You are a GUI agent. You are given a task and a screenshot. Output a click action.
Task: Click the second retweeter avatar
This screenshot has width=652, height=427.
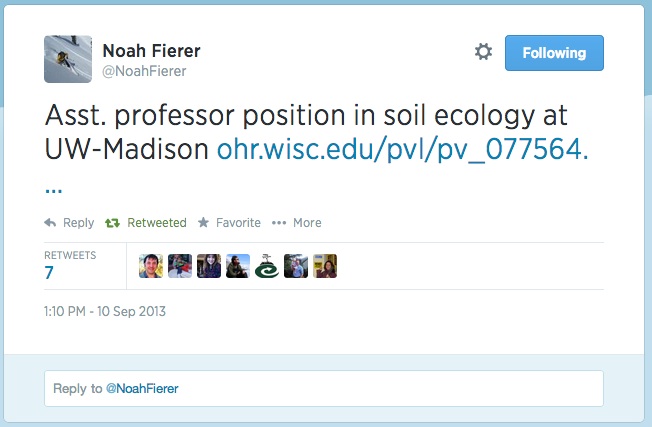[x=180, y=266]
